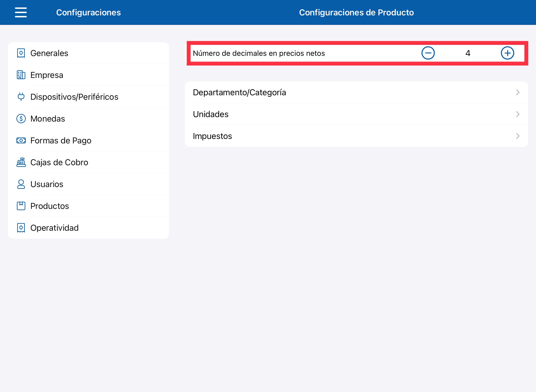
Task: Open Cajas de Cobro section
Action: point(89,162)
